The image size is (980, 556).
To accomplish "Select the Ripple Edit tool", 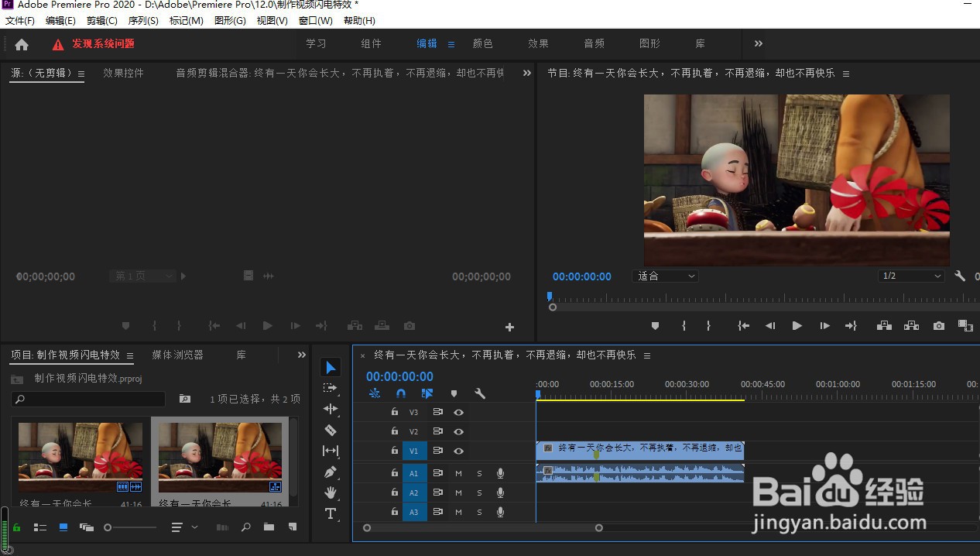I will pos(331,409).
